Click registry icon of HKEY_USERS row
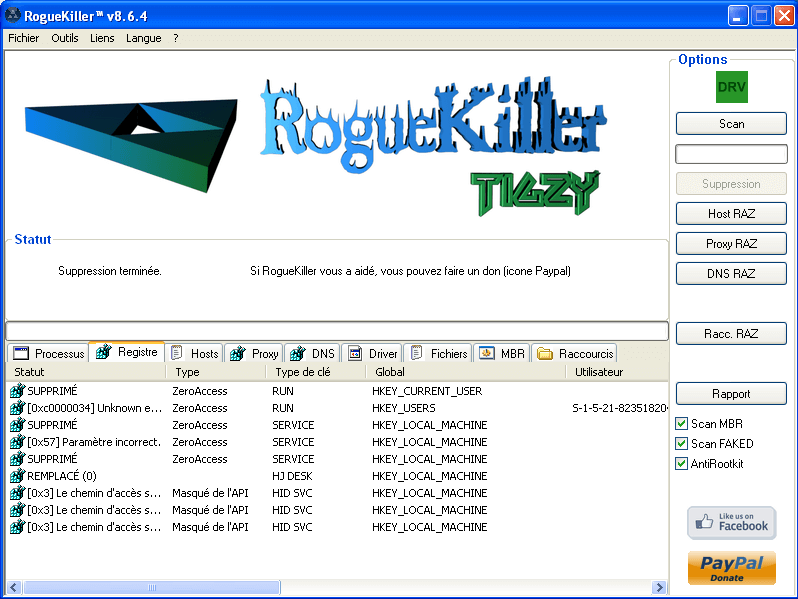 point(17,408)
